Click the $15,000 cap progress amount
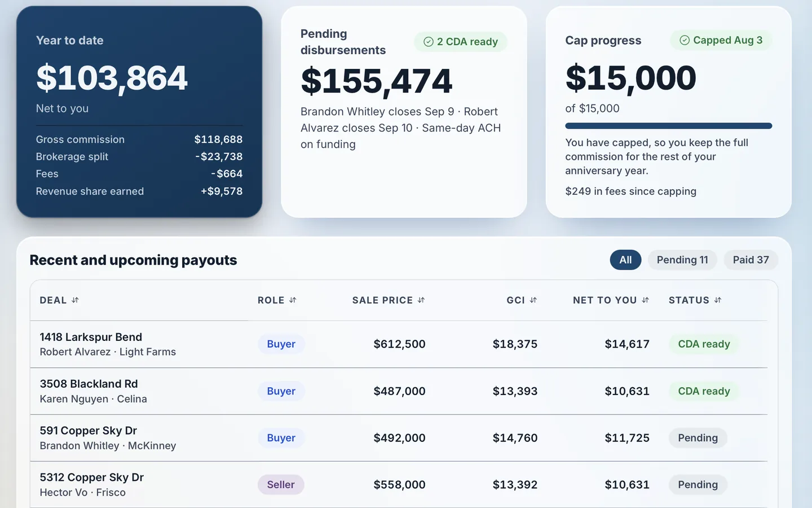 [x=630, y=78]
